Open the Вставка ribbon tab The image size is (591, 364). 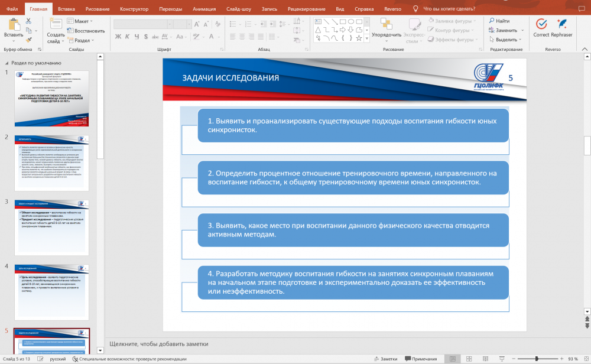coord(66,9)
